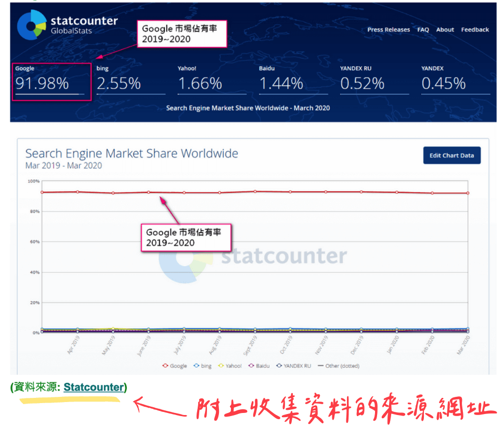This screenshot has width=504, height=427.
Task: Click the 60% y-axis label
Action: coord(35,242)
